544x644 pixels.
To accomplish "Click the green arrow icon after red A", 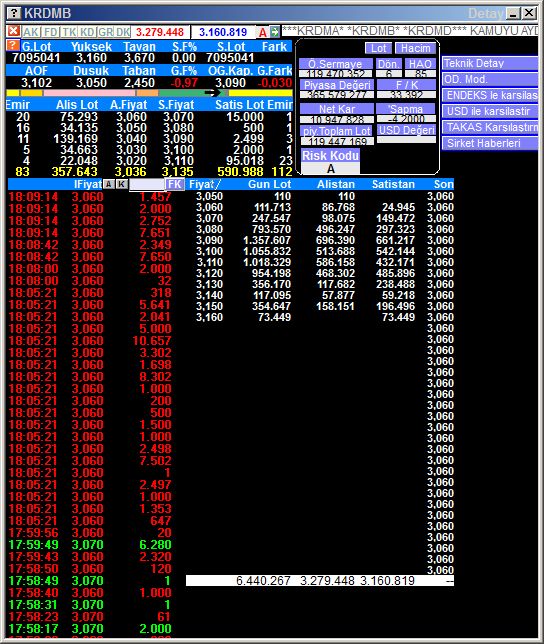I will pyautogui.click(x=275, y=32).
